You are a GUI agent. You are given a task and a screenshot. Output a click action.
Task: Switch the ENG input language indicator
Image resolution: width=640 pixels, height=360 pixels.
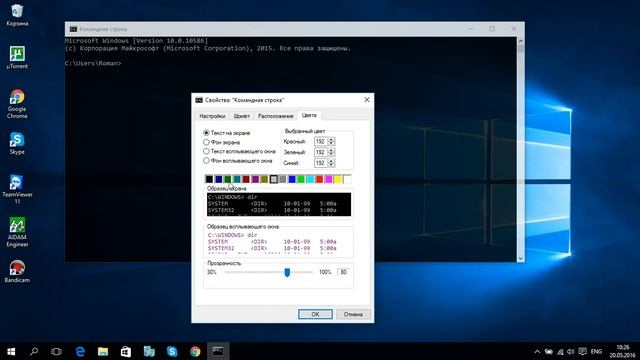point(596,351)
